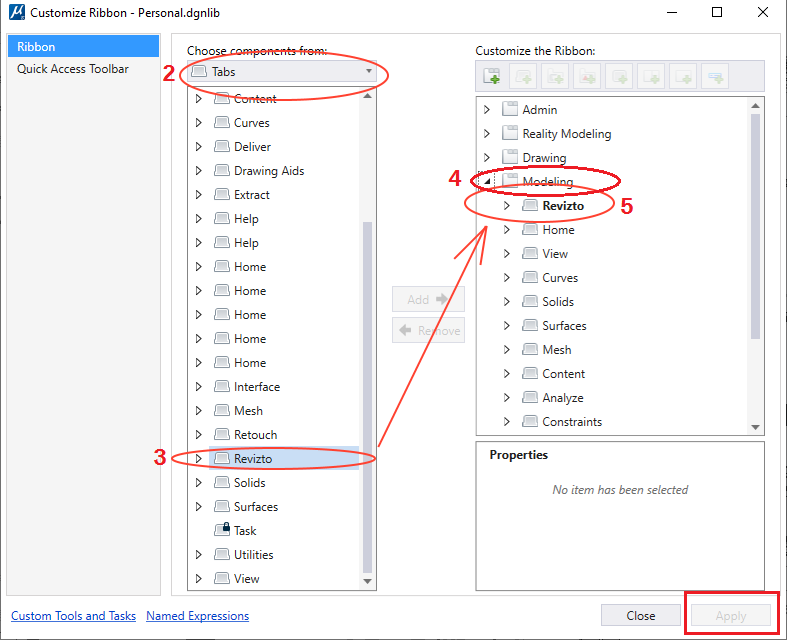Click the folder icon next to Drawing Aids
789x640 pixels.
pyautogui.click(x=222, y=171)
